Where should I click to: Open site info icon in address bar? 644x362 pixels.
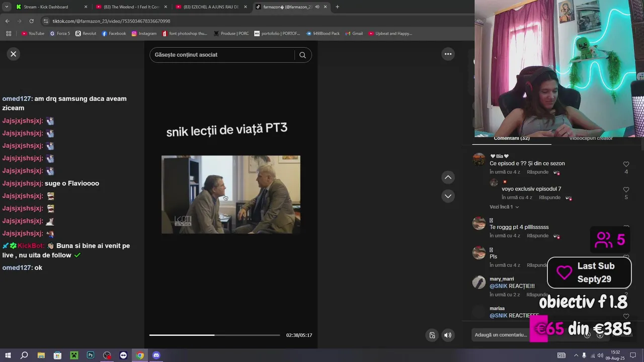(46, 21)
